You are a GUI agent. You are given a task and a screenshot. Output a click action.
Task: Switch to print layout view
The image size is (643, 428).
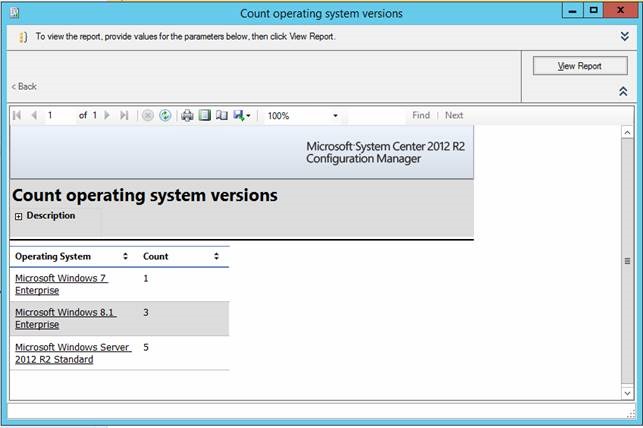[x=205, y=115]
